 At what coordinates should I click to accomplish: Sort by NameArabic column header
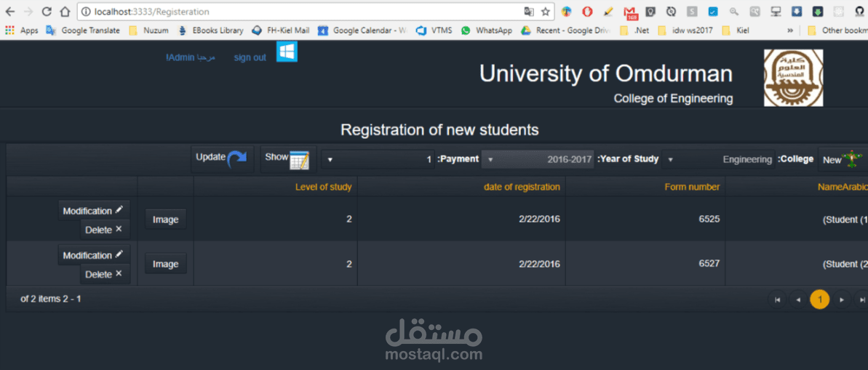(x=842, y=187)
